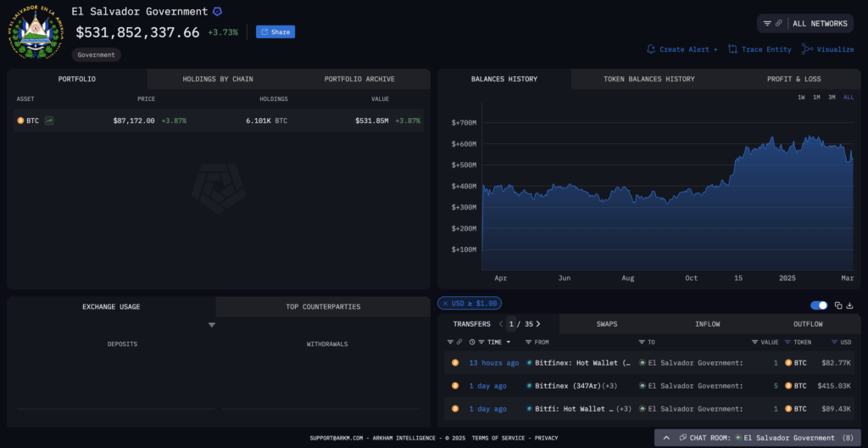Click the link icon beside ALL NETWORKS
Image resolution: width=868 pixels, height=448 pixels.
point(779,23)
